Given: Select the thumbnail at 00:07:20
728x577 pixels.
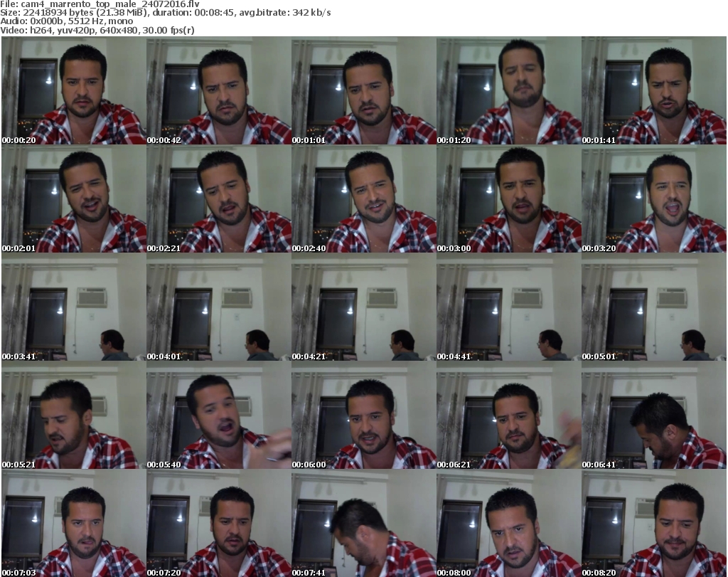Looking at the screenshot, I should click(219, 524).
